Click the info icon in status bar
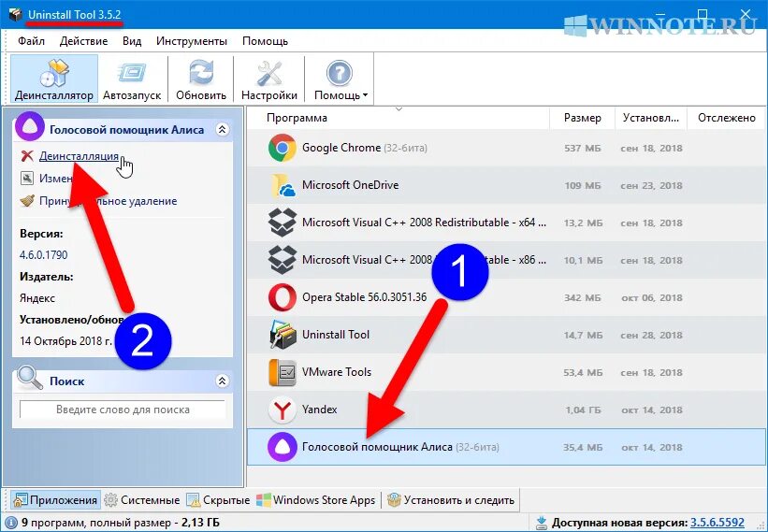The width and height of the screenshot is (768, 532). point(12,523)
